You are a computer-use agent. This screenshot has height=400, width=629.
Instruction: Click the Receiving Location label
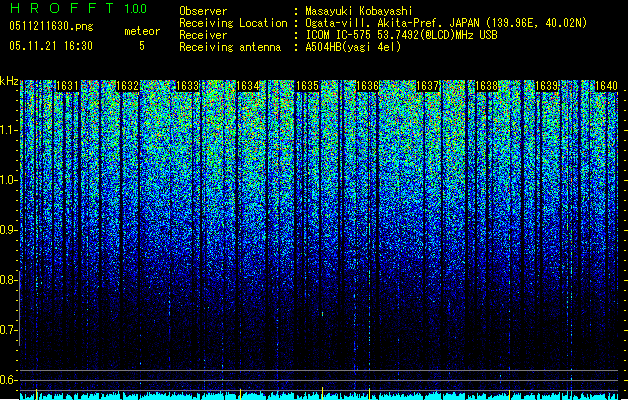[233, 23]
